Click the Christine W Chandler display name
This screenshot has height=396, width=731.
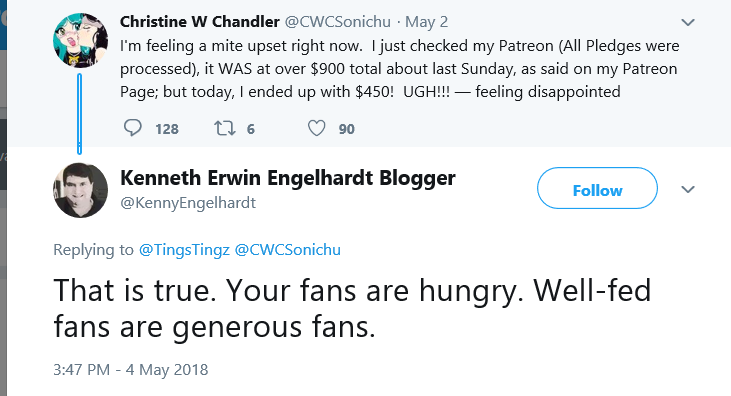(200, 21)
